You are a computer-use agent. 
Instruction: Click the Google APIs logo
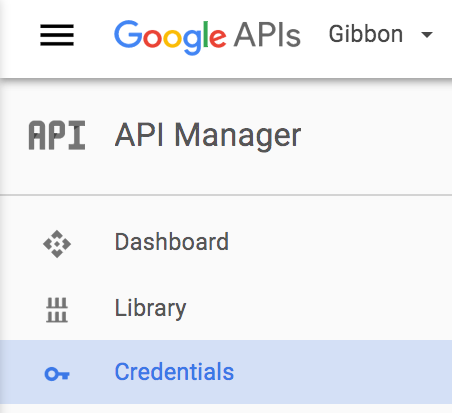[x=207, y=37]
